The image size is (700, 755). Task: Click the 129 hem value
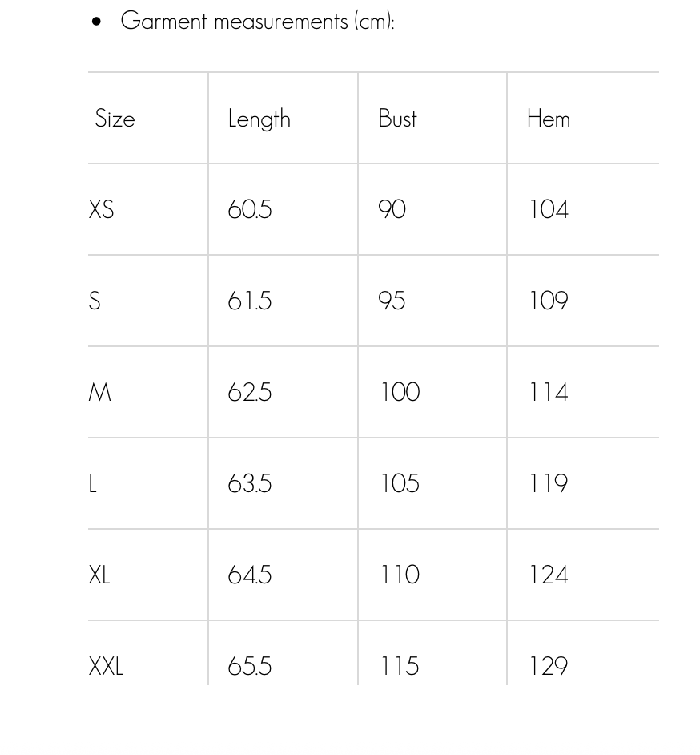point(549,667)
